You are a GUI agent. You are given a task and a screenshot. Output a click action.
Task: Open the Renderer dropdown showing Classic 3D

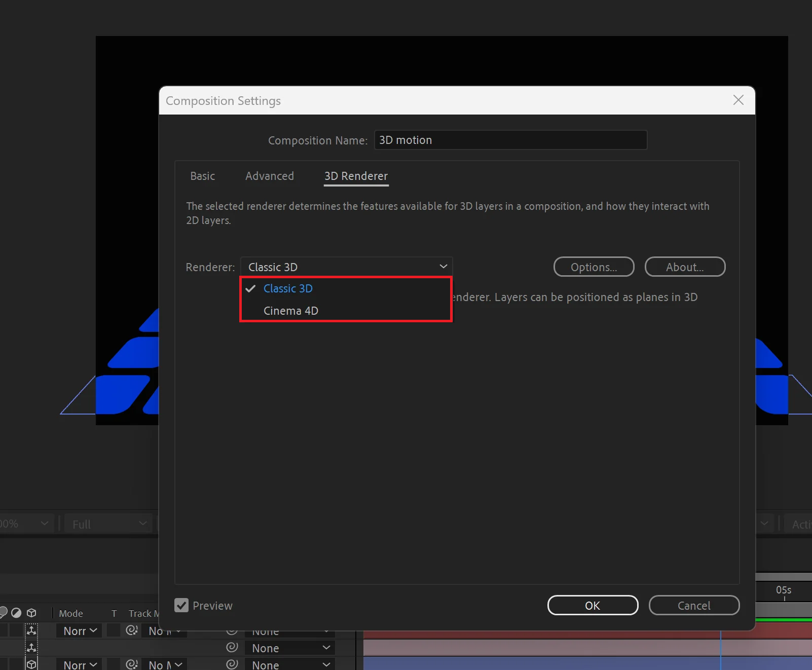[x=346, y=267]
